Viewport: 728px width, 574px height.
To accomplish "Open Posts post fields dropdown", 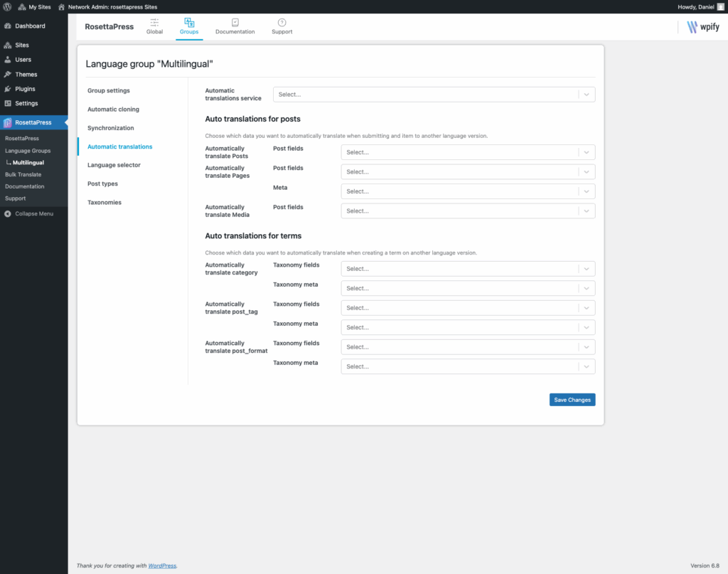I will click(468, 152).
